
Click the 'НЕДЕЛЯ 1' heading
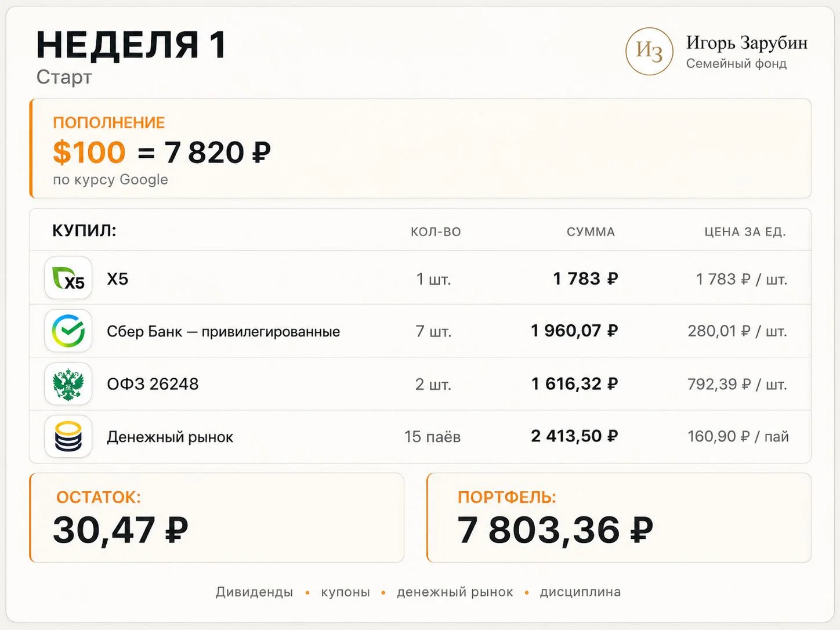point(131,45)
